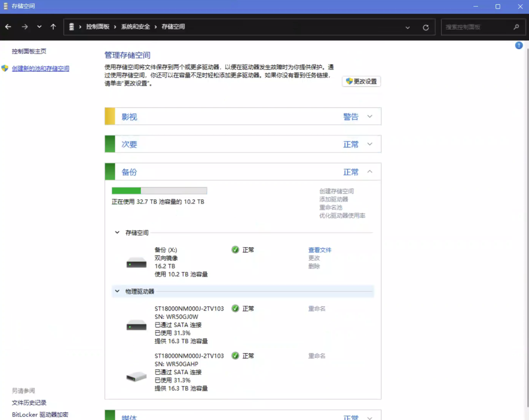Go back with the back arrow
Image resolution: width=529 pixels, height=420 pixels.
8,27
